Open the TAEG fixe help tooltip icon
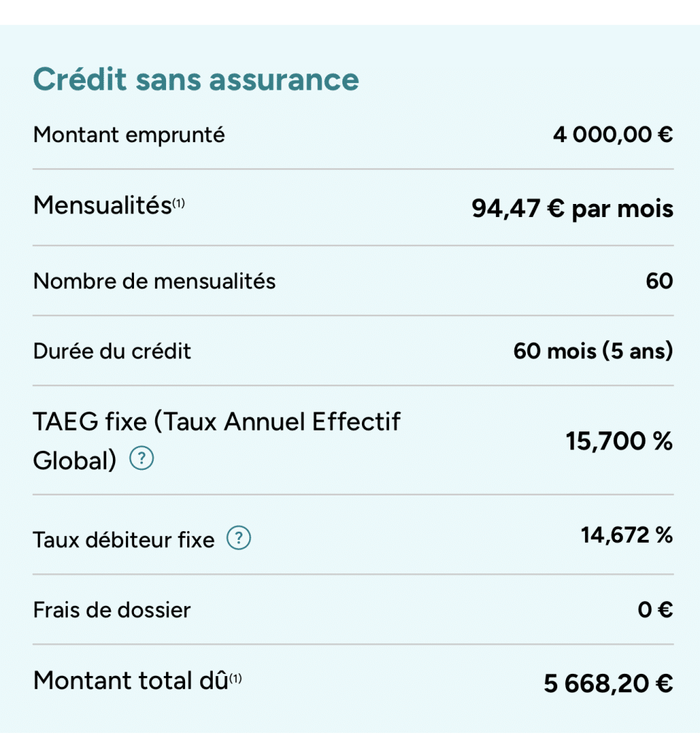 (142, 459)
